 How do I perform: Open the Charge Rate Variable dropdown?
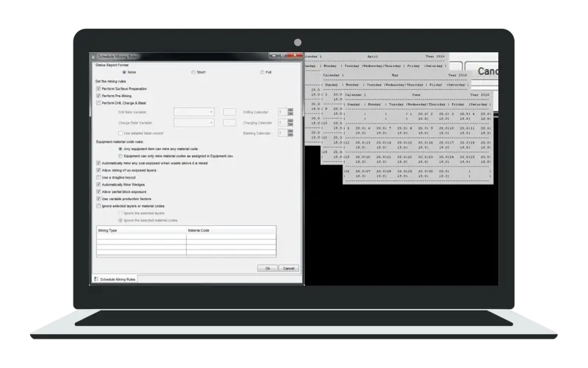[x=194, y=122]
